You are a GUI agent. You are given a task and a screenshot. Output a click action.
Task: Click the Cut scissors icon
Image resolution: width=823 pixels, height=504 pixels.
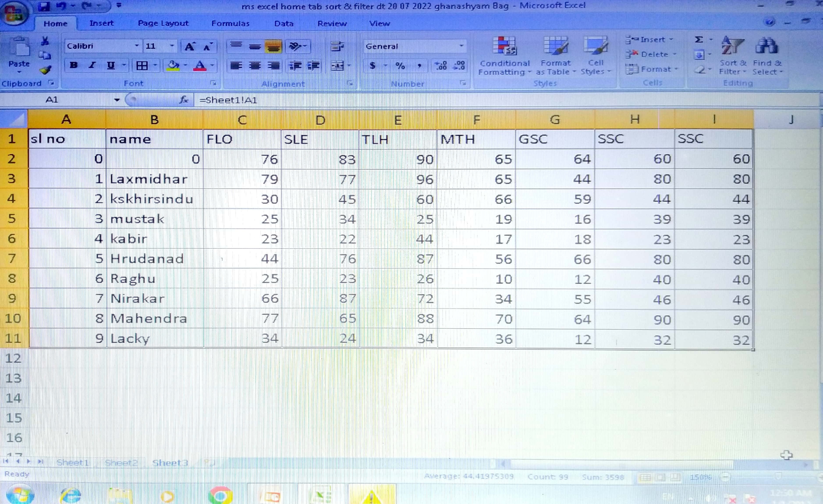pos(45,41)
